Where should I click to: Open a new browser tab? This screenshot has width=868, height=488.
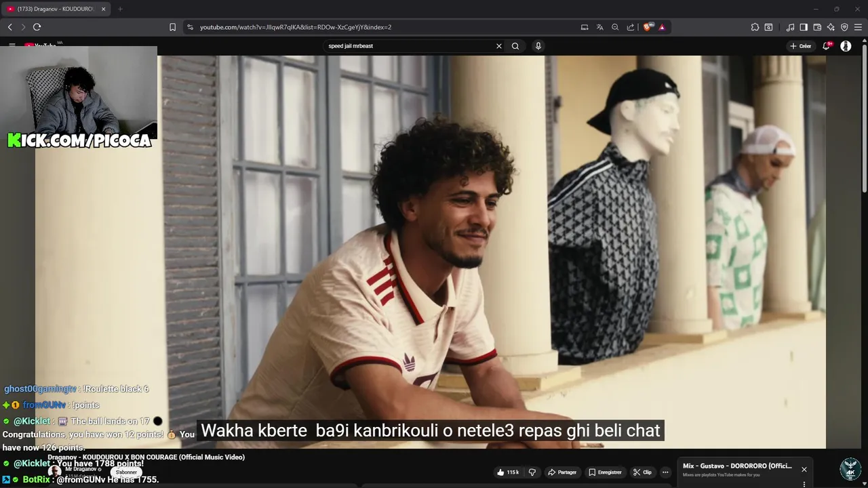(x=120, y=9)
